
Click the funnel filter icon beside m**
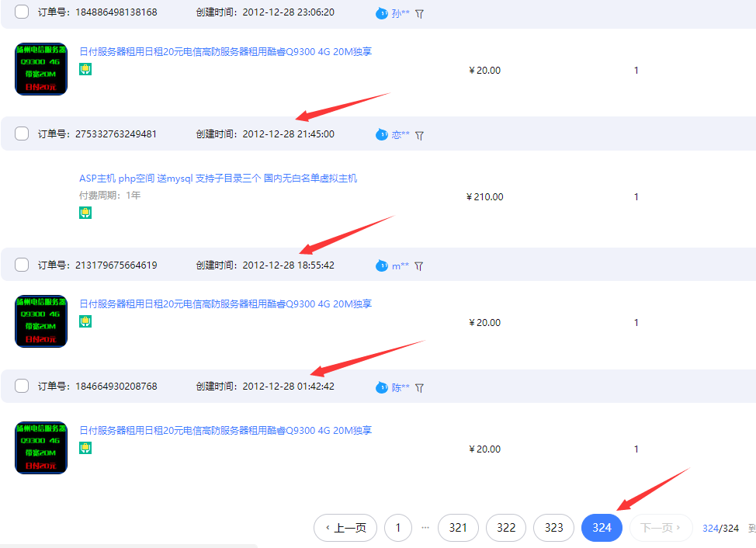click(418, 265)
